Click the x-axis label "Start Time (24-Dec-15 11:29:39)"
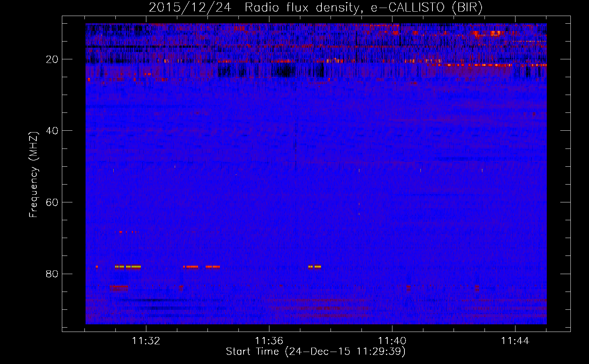 click(x=316, y=352)
